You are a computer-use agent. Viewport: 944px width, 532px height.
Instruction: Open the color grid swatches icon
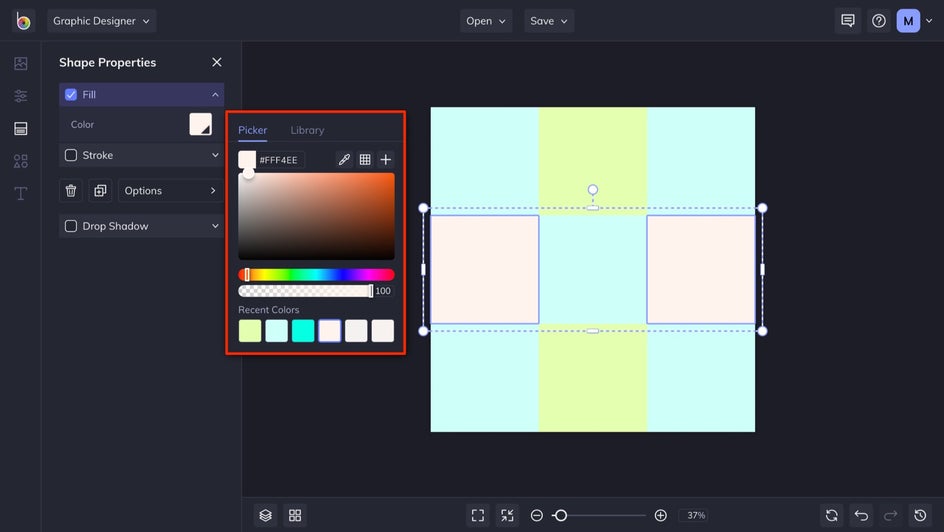coord(365,160)
